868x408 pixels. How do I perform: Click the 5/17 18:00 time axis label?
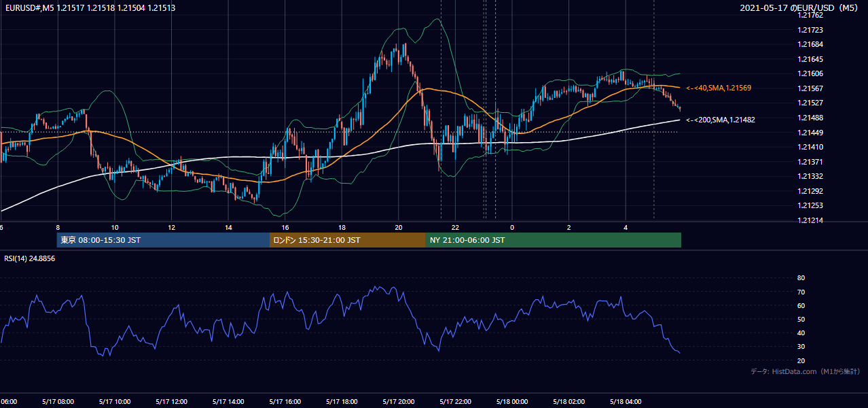[342, 402]
